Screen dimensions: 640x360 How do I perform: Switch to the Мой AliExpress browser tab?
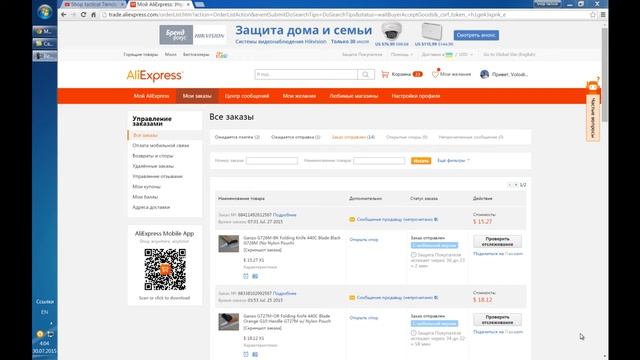click(160, 4)
